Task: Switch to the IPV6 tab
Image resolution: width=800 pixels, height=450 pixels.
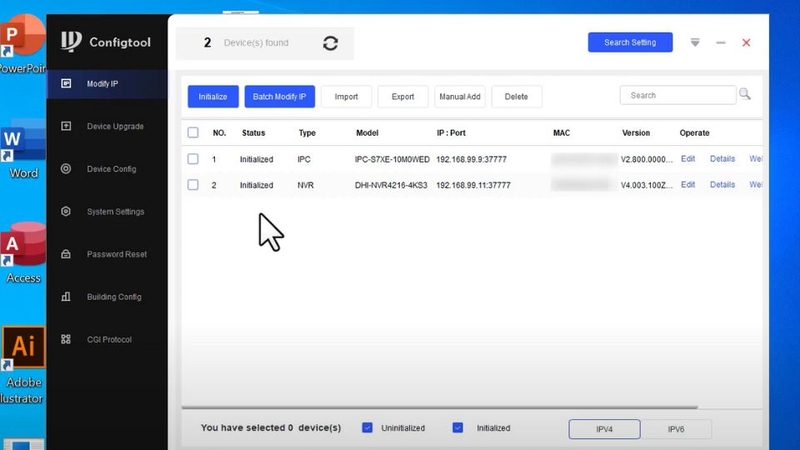Action: coord(676,429)
